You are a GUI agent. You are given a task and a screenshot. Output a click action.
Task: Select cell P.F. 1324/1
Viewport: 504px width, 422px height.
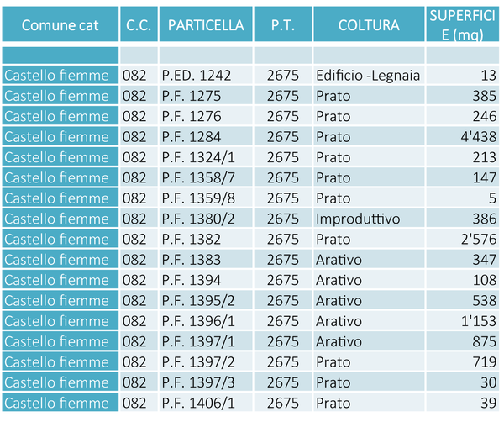(x=206, y=157)
